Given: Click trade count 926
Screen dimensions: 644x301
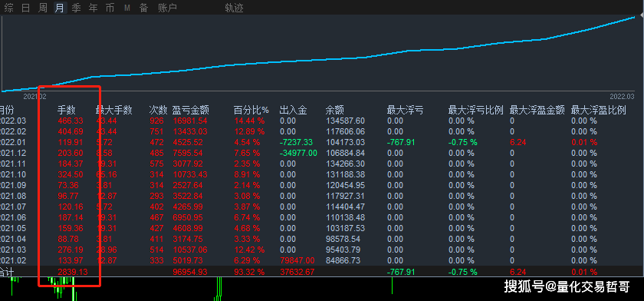Looking at the screenshot, I should [156, 121].
